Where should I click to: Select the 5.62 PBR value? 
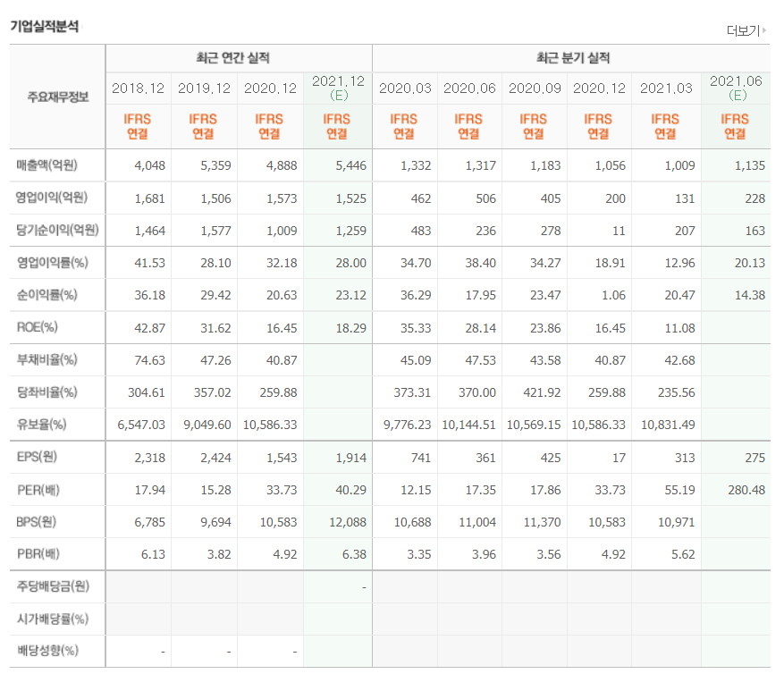684,554
